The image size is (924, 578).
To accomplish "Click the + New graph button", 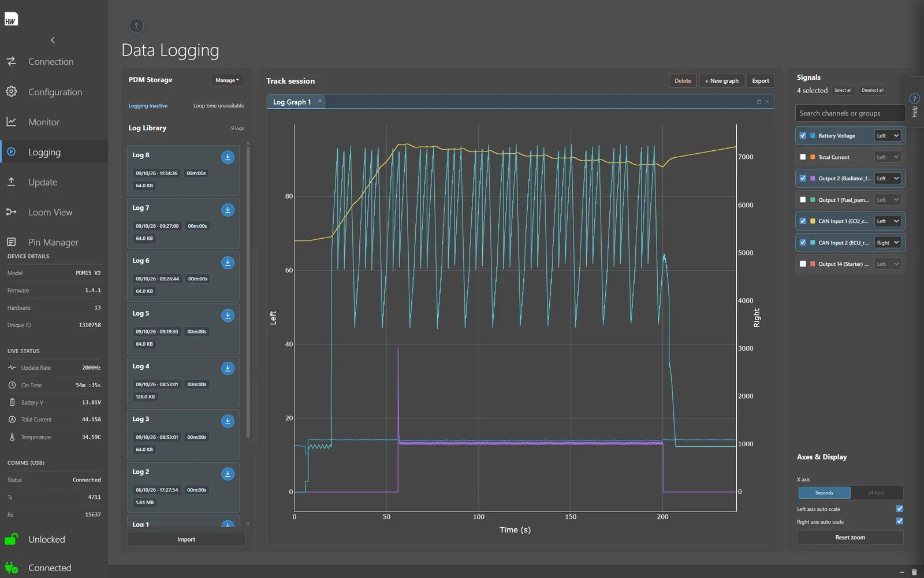I will (721, 81).
